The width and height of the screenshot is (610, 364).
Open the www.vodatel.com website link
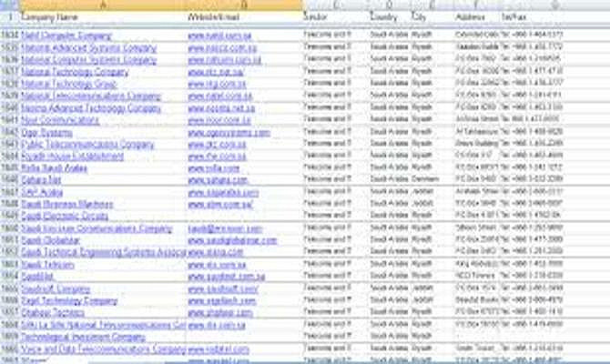tap(219, 349)
